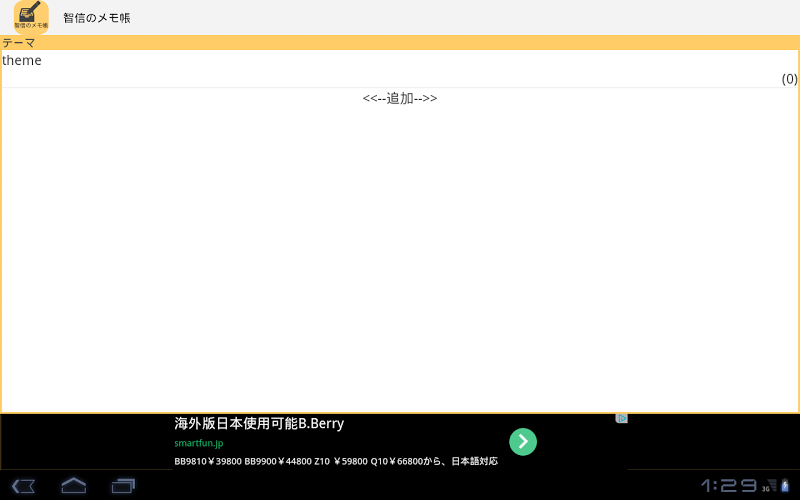Follow the smartfun.jp ad link
The image size is (800, 500).
pyautogui.click(x=199, y=443)
